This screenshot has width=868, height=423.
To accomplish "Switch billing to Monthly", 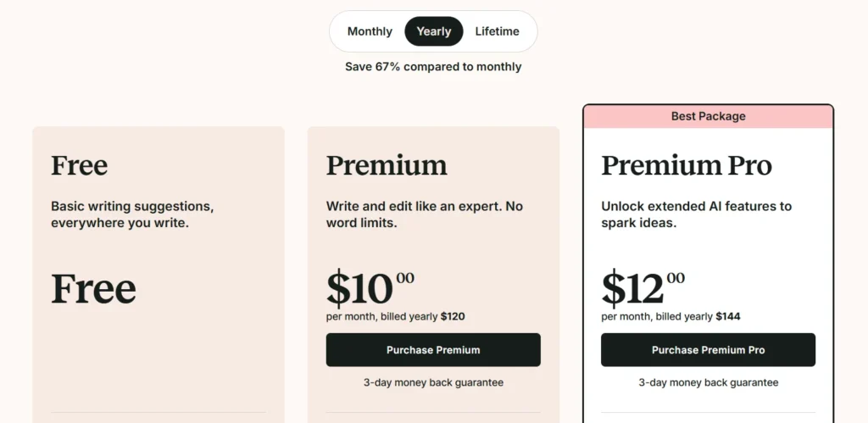I will [370, 31].
